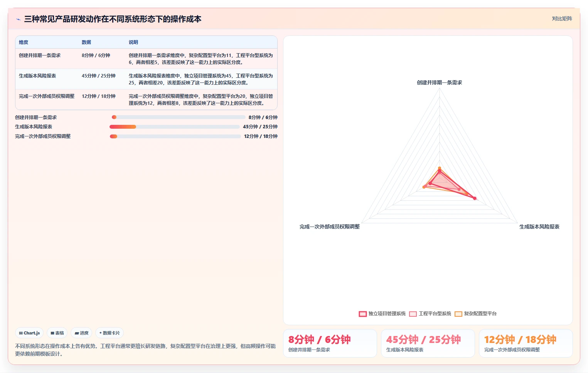The width and height of the screenshot is (588, 373).
Task: Click the 数据 column header
Action: [86, 42]
